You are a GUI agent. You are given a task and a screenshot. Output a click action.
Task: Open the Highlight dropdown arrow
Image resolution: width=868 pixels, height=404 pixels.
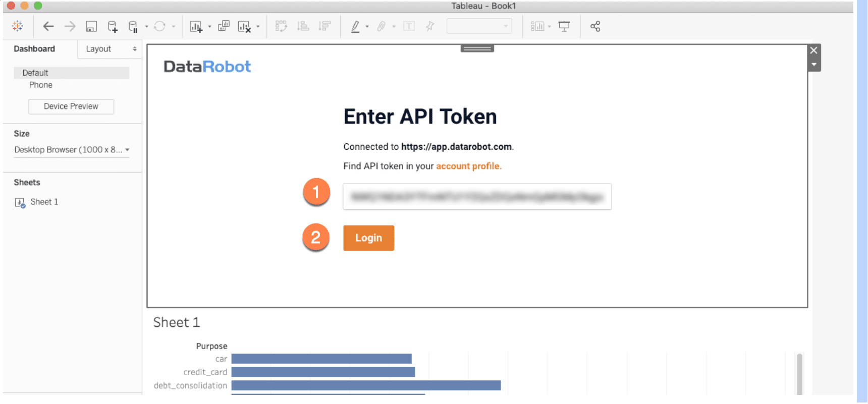[367, 27]
